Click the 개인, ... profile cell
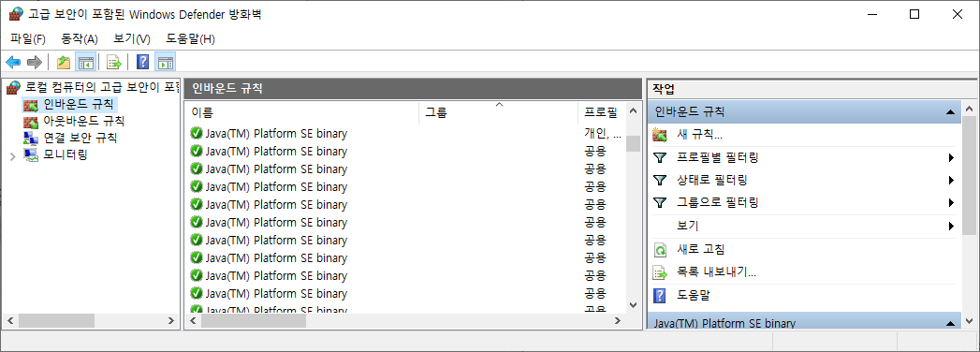 603,133
